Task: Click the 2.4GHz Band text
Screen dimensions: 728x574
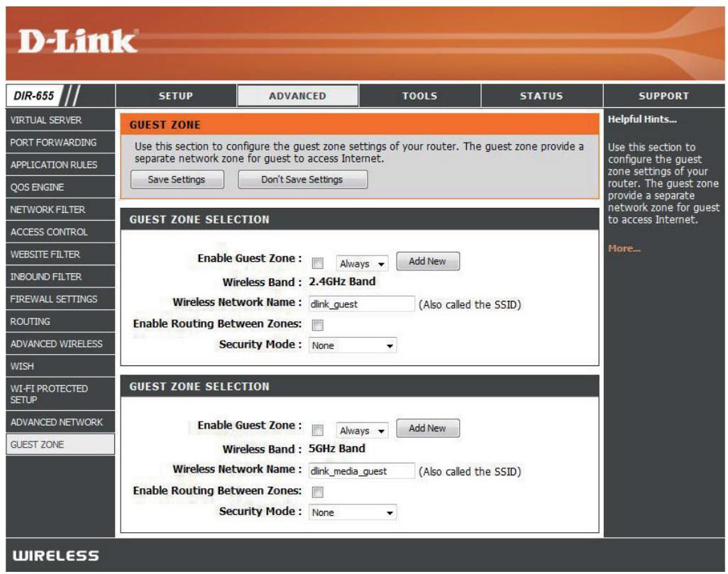Action: (x=342, y=282)
